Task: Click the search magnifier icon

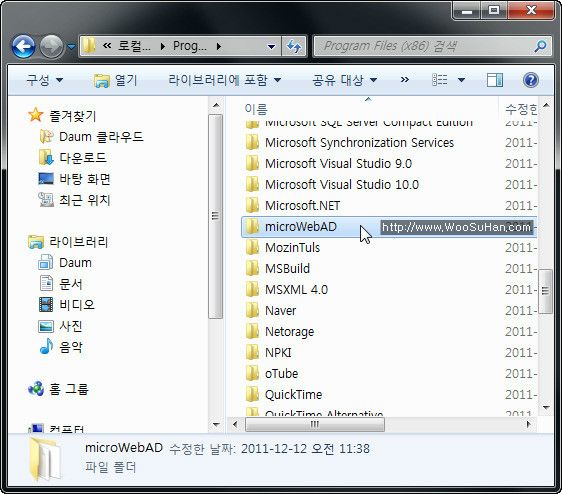Action: point(540,46)
